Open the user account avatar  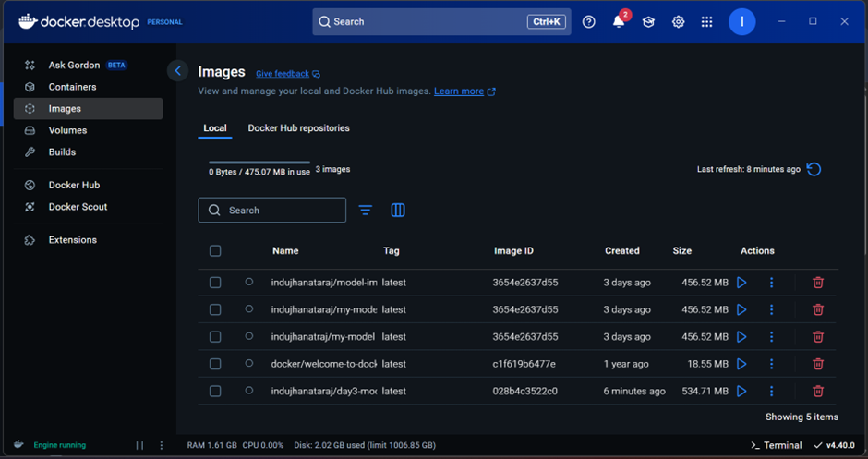coord(741,21)
